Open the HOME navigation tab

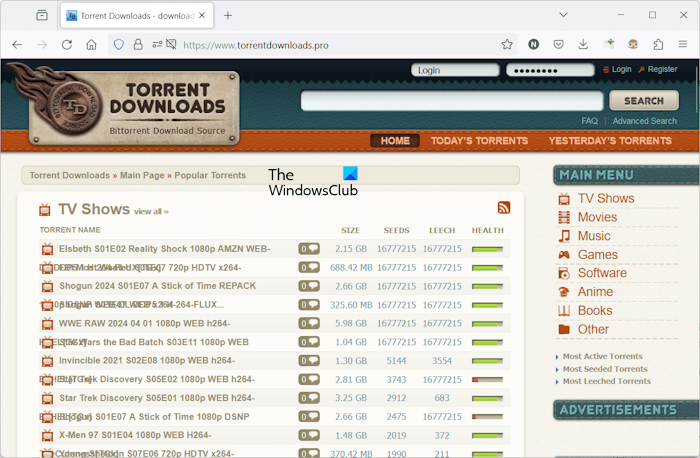(x=395, y=141)
